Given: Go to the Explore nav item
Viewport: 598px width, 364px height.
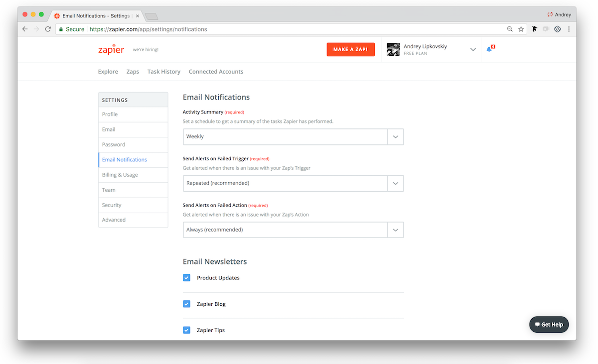Looking at the screenshot, I should [x=108, y=72].
